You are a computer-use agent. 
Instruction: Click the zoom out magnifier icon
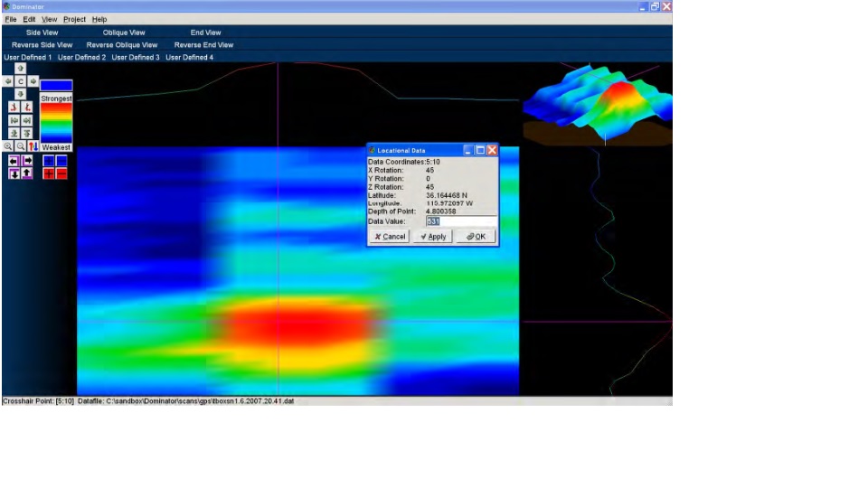point(21,145)
